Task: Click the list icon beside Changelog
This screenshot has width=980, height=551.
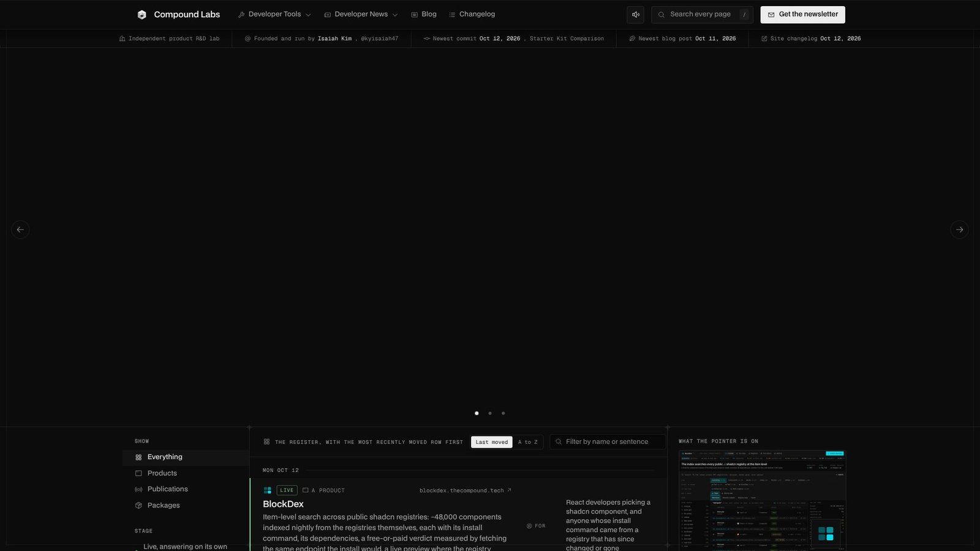Action: [452, 15]
